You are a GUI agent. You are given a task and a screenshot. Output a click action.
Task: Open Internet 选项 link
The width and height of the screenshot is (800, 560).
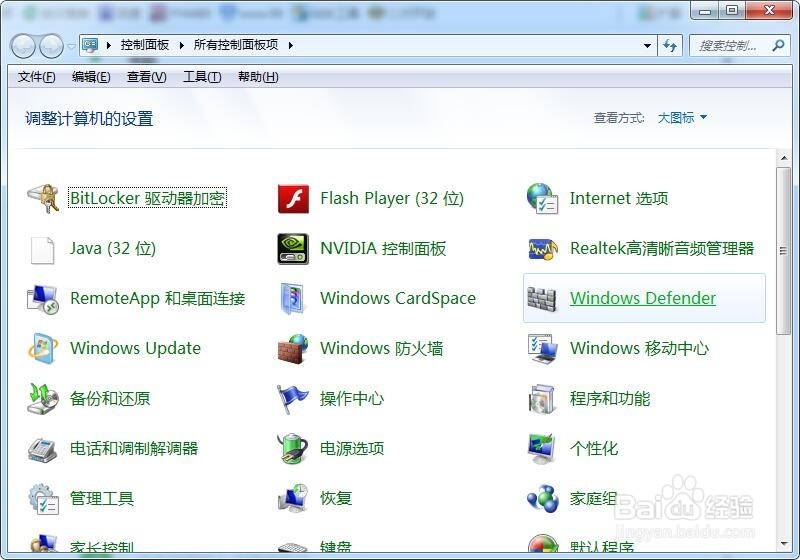pyautogui.click(x=618, y=198)
